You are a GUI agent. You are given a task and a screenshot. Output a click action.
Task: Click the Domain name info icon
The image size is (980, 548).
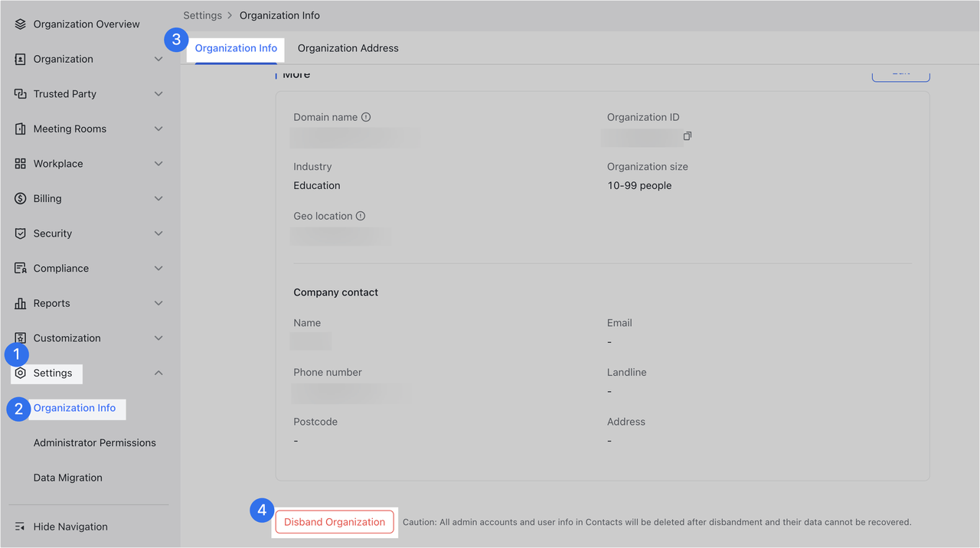point(366,117)
